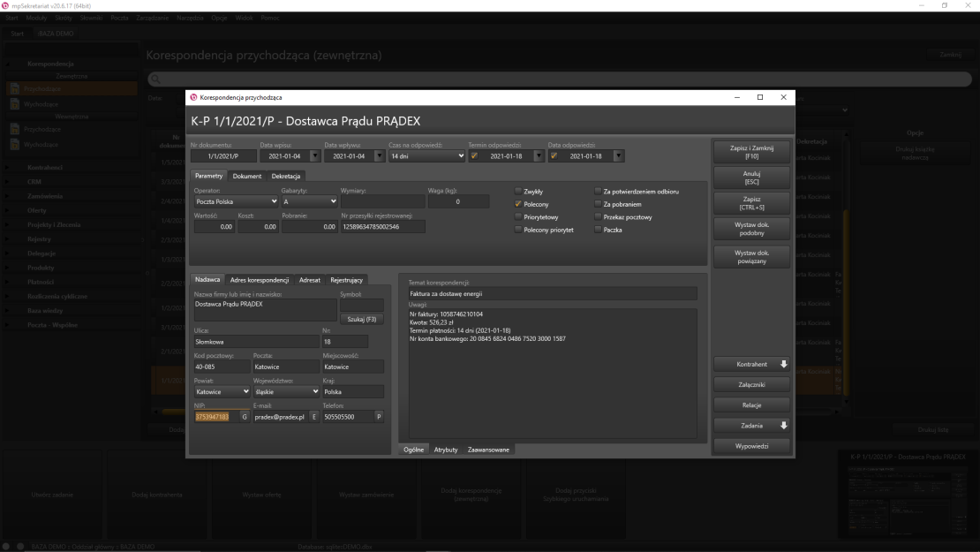Image resolution: width=980 pixels, height=552 pixels.
Task: Click the Anuluj [ESC] button
Action: 751,178
